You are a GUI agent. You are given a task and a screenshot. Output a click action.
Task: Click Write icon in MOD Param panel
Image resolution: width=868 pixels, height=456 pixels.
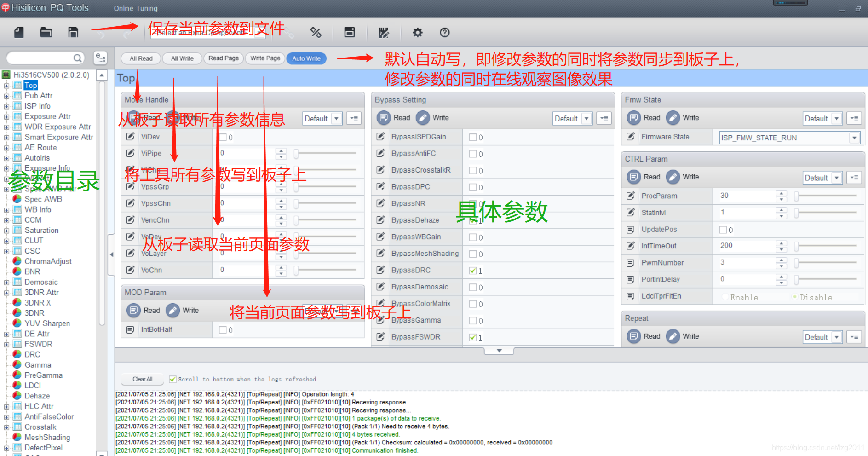(173, 310)
